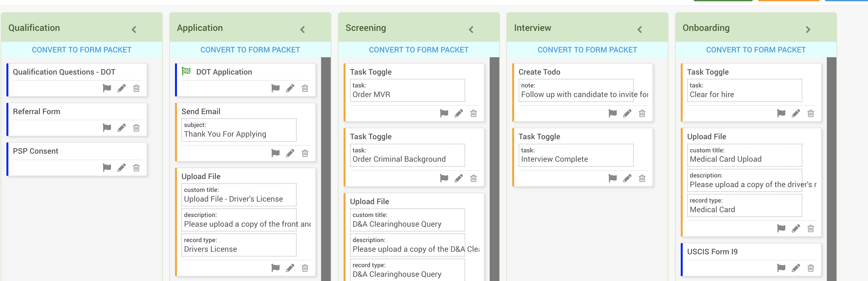Viewport: 868px width, 281px height.
Task: Convert Qualification stage to form packet
Action: (x=81, y=50)
